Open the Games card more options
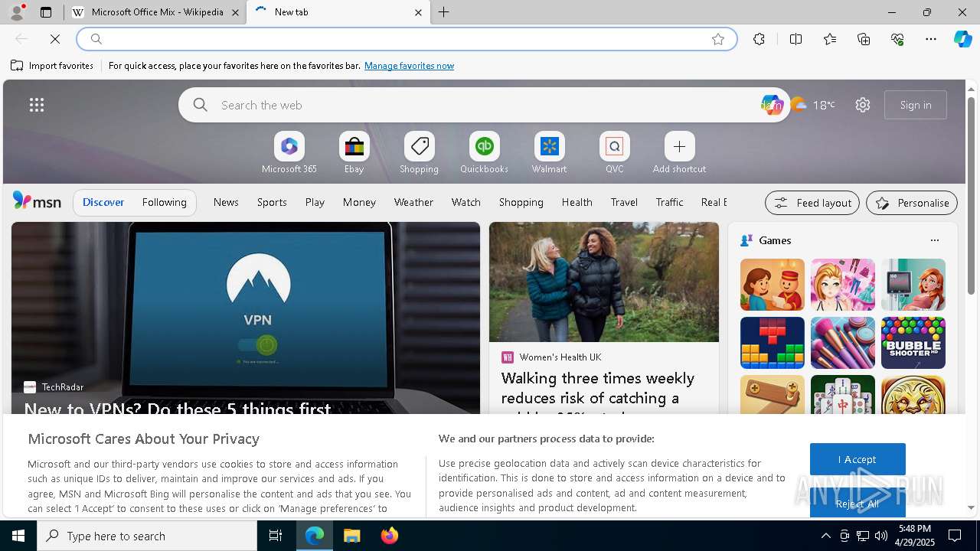Image resolution: width=980 pixels, height=551 pixels. coord(934,240)
